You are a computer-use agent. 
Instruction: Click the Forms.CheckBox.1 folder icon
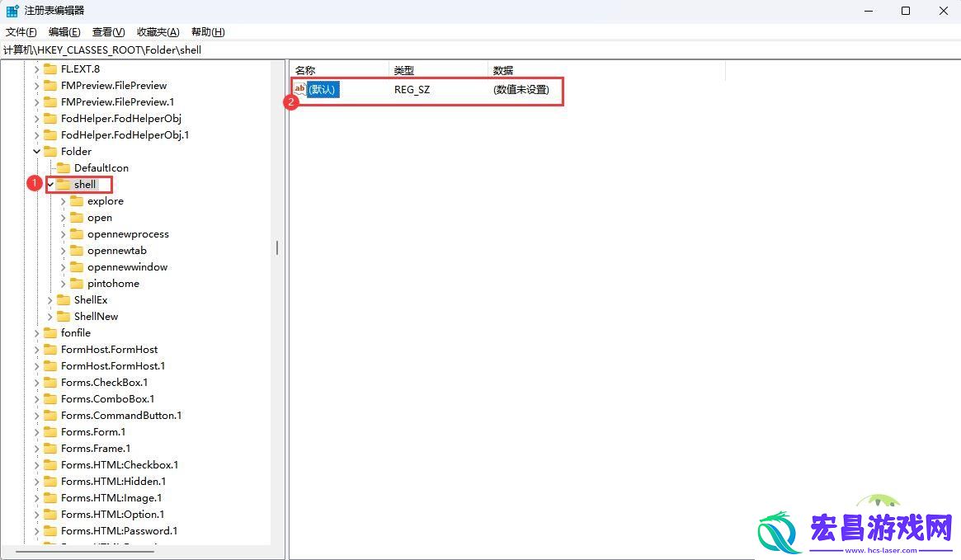coord(50,383)
